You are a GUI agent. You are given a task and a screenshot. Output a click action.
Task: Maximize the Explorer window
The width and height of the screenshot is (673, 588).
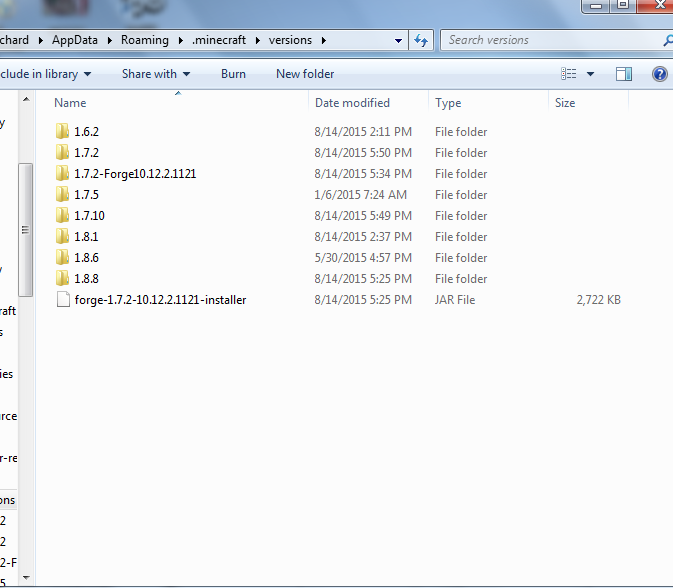point(623,6)
